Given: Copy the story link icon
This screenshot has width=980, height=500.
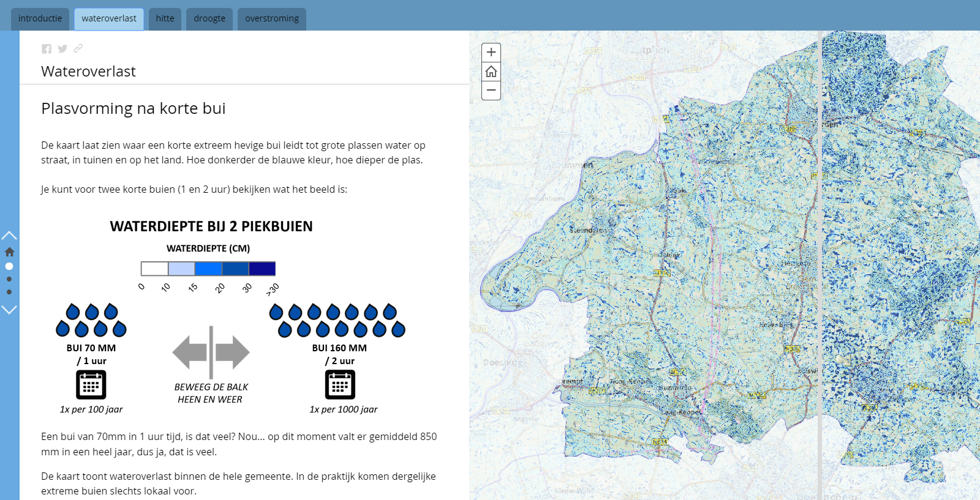Looking at the screenshot, I should [78, 48].
